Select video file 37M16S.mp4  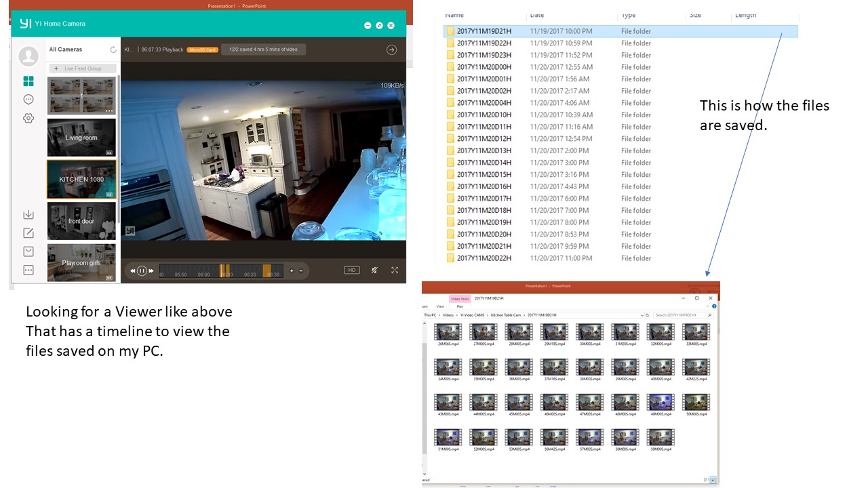point(554,369)
